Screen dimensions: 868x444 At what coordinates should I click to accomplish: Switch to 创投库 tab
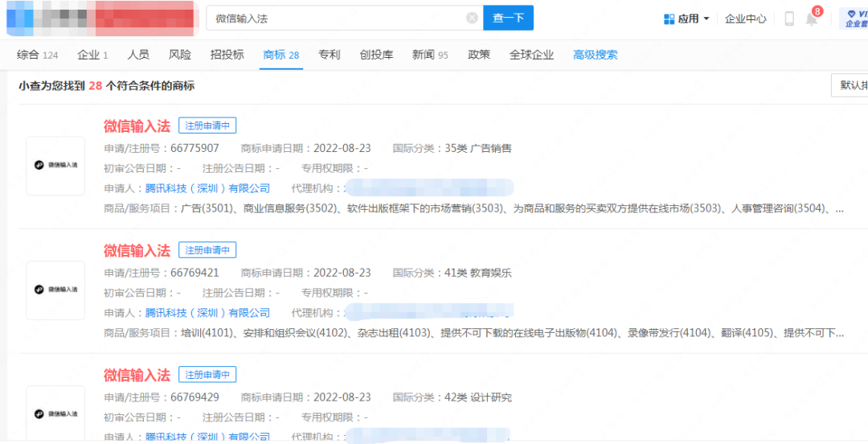tap(376, 55)
